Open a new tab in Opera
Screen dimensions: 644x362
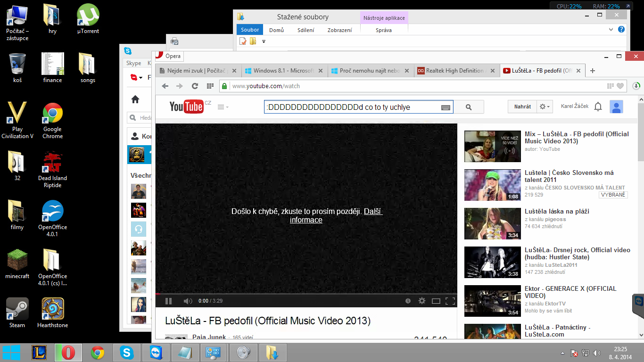(593, 71)
